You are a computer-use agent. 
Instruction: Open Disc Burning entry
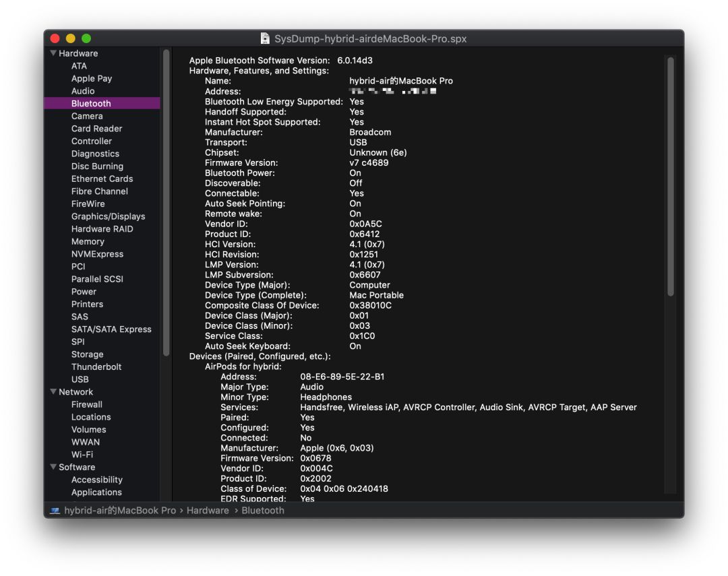click(97, 166)
